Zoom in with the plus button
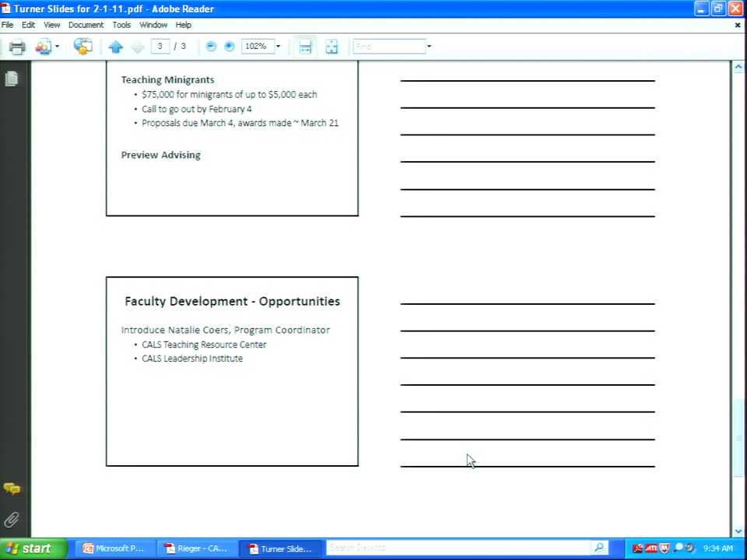Image resolution: width=747 pixels, height=560 pixels. click(x=229, y=46)
